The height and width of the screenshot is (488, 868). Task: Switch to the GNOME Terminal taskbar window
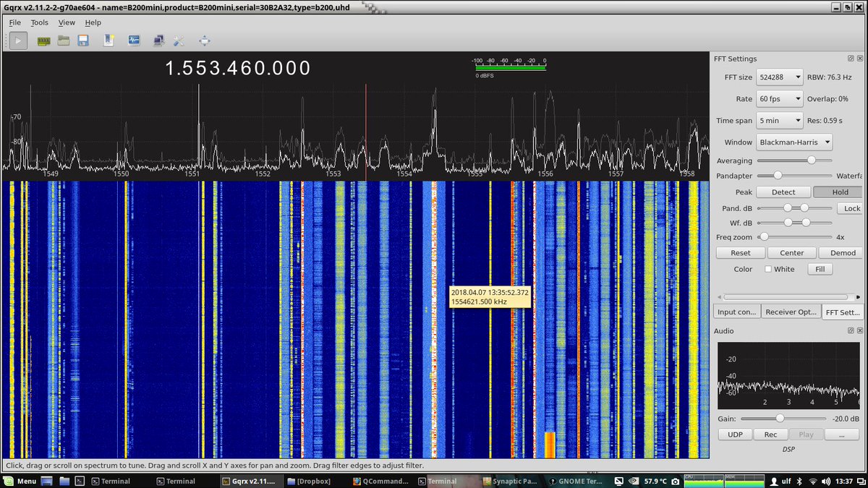click(574, 481)
